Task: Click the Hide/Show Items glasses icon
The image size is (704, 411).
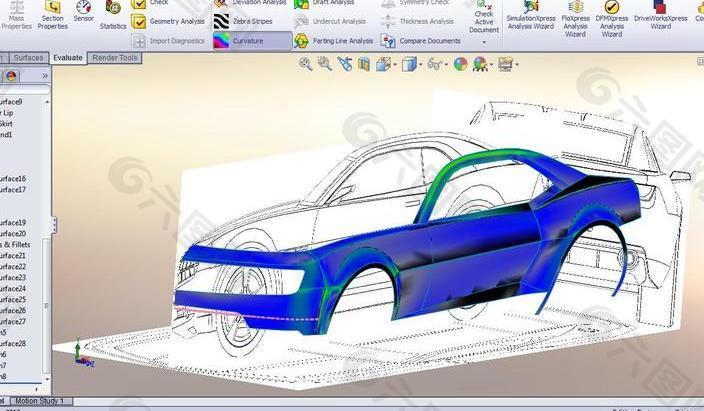Action: 434,64
